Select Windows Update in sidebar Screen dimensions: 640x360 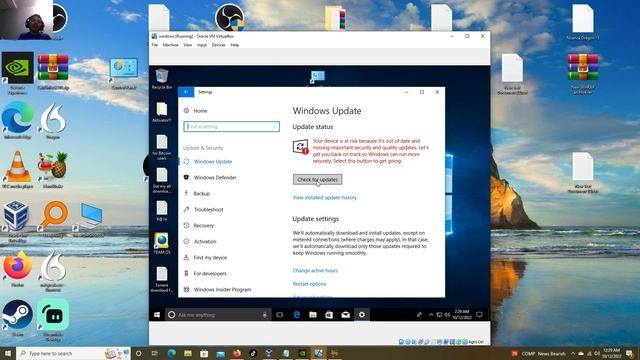pyautogui.click(x=213, y=162)
